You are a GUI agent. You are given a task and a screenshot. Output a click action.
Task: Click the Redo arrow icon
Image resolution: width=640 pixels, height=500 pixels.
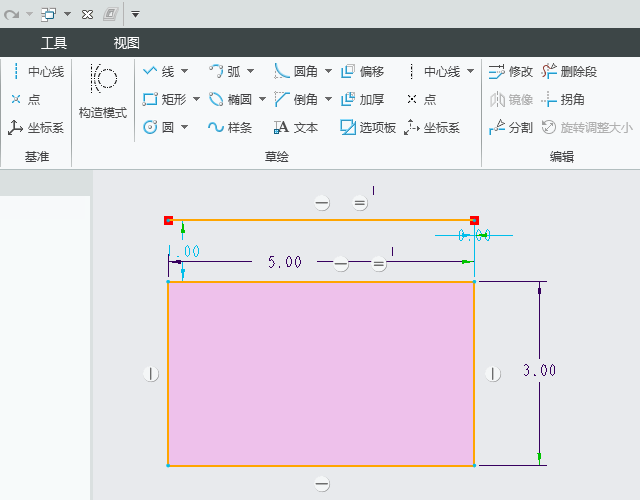coord(11,15)
